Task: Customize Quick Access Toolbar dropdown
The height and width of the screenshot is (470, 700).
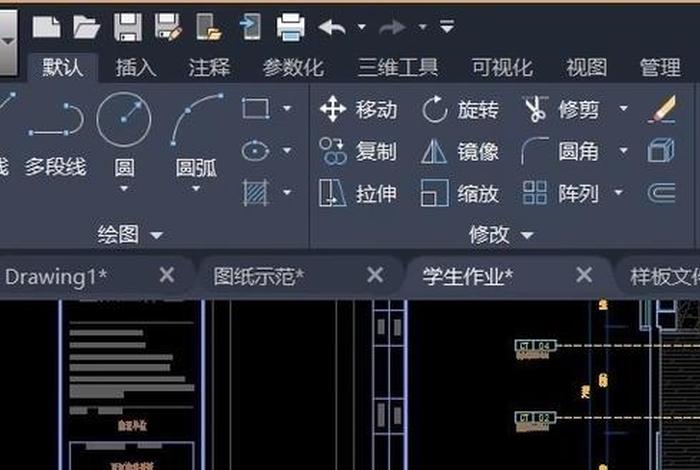Action: click(446, 27)
